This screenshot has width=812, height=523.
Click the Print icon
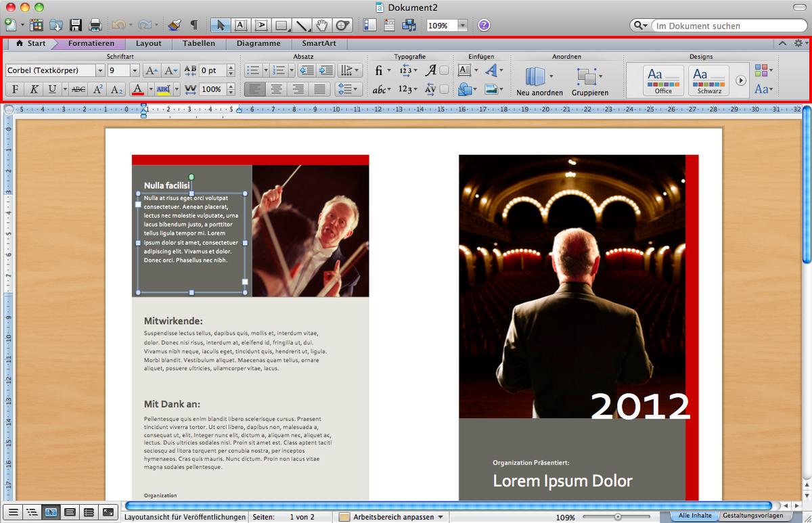pos(95,25)
